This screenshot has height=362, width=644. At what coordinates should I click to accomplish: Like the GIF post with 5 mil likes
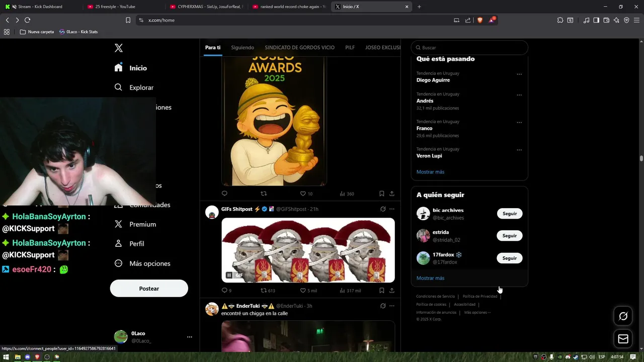(x=308, y=291)
